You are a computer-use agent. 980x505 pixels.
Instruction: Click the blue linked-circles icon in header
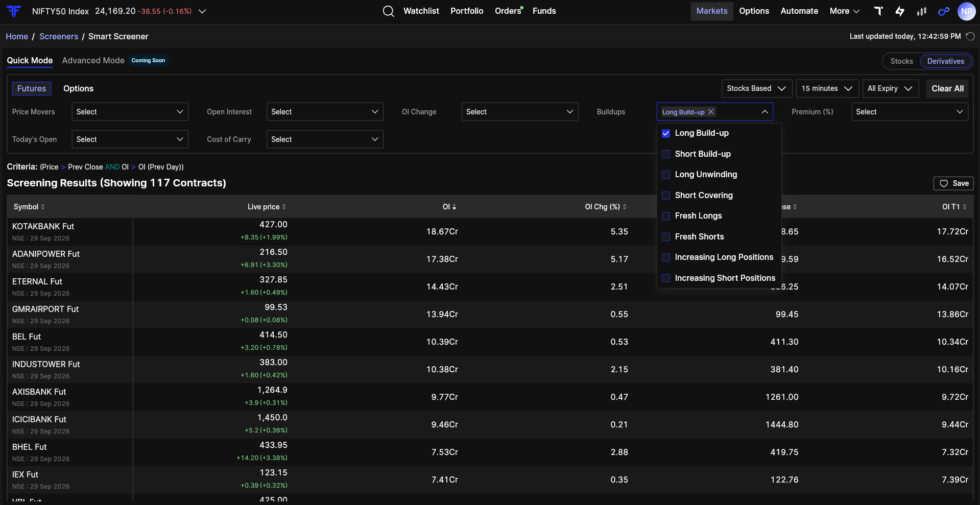tap(944, 11)
